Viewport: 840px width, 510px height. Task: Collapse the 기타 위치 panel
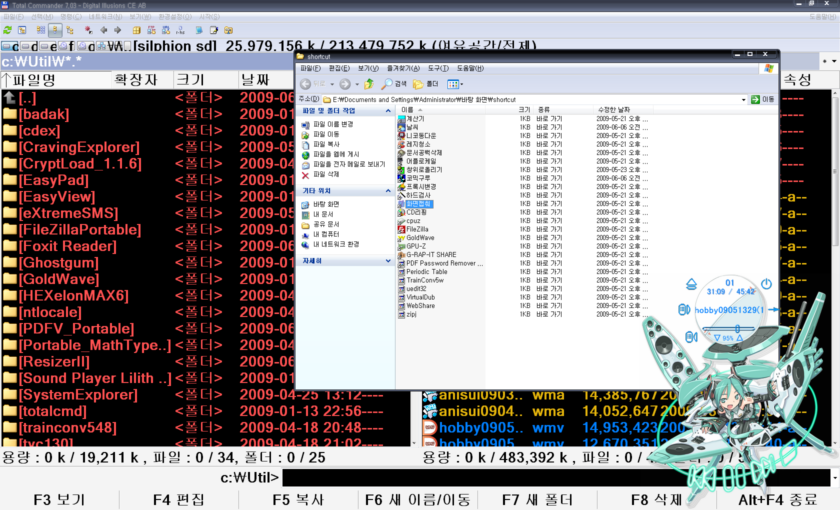point(388,191)
